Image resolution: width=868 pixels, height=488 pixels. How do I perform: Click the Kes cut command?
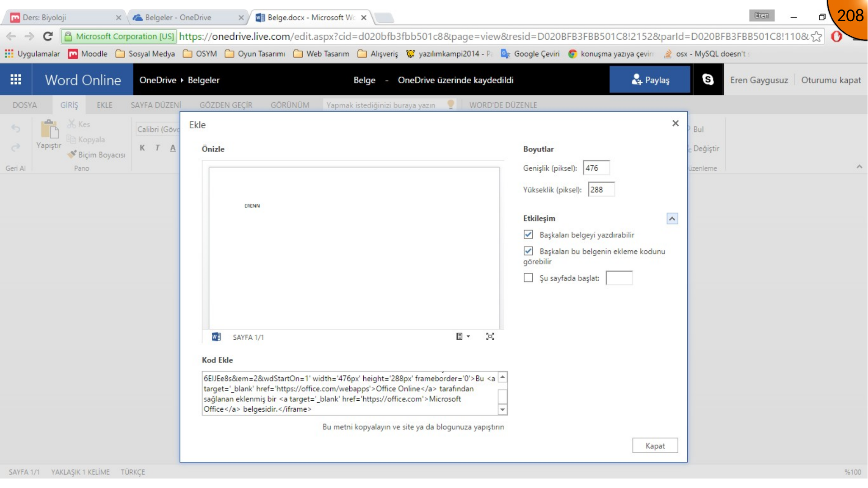point(79,124)
